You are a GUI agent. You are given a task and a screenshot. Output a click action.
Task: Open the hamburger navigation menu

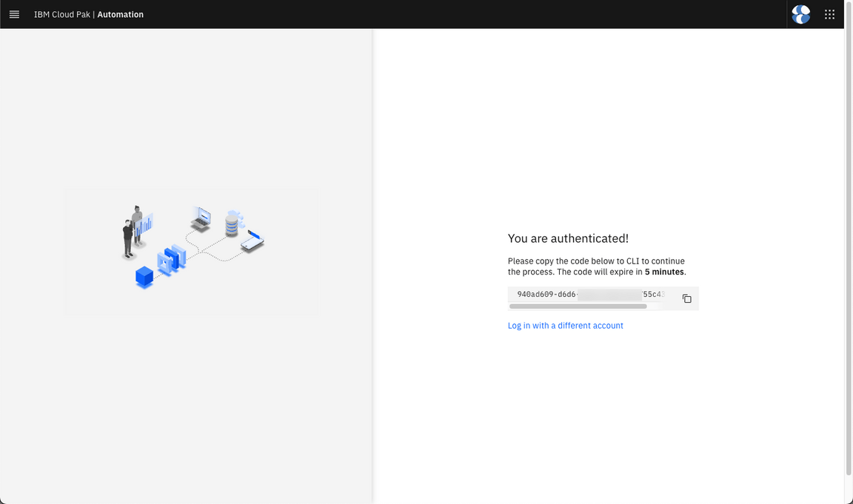click(14, 14)
